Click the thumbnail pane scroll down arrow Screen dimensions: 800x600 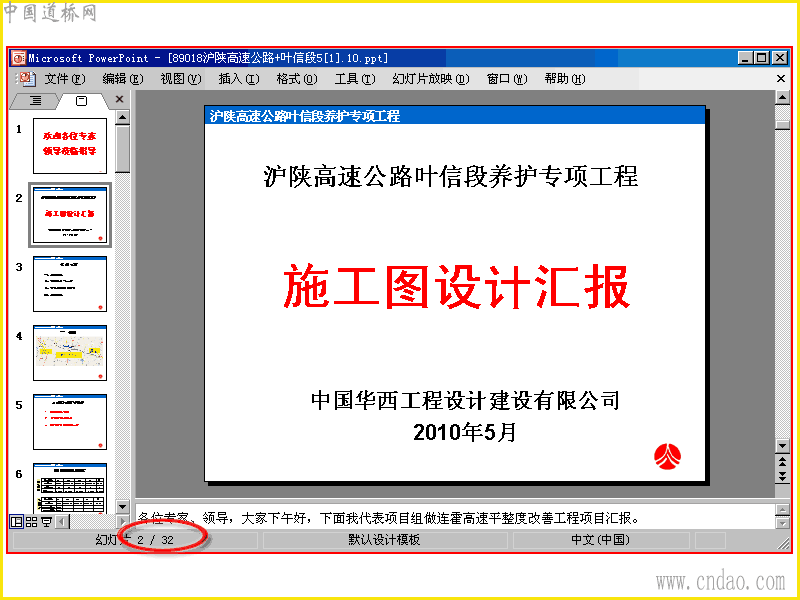122,507
